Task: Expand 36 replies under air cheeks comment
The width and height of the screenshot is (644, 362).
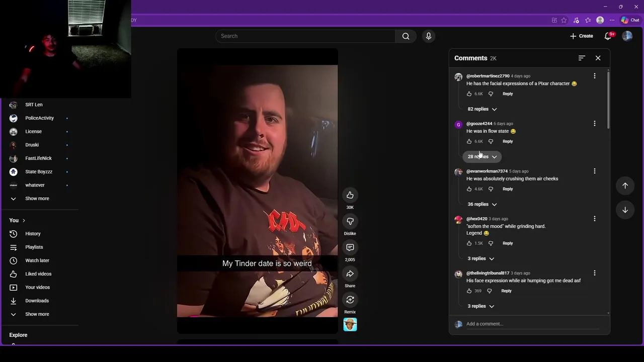Action: 482,204
